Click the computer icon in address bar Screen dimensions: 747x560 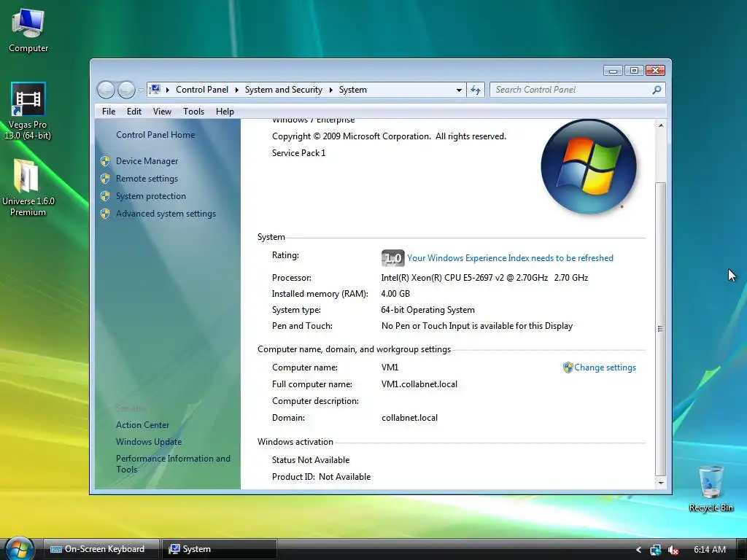pyautogui.click(x=155, y=90)
